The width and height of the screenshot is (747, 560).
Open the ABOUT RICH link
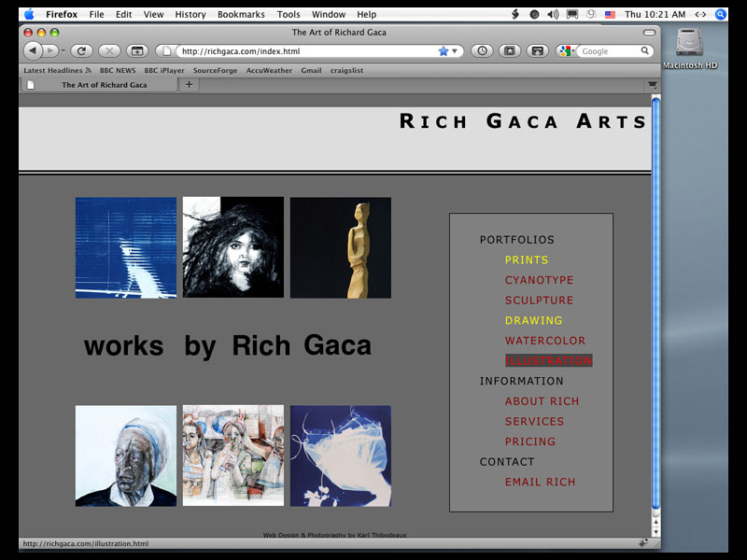coord(542,401)
